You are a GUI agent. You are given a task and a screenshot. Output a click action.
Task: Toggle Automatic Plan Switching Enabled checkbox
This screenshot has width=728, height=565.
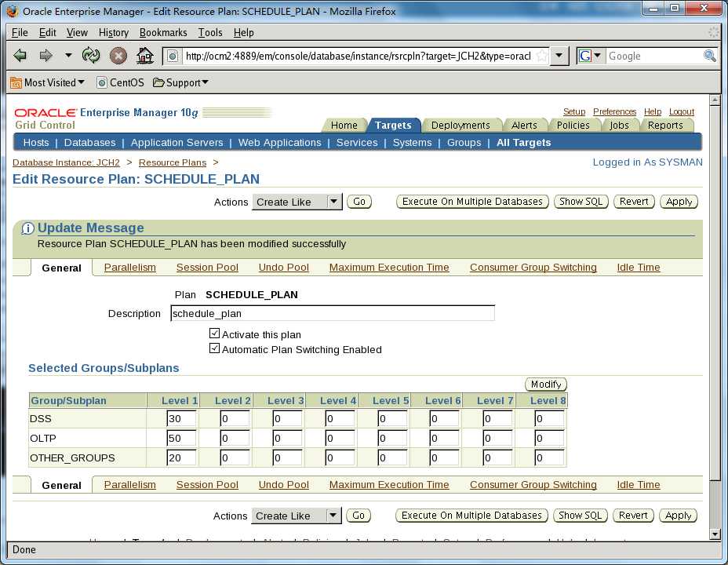214,348
